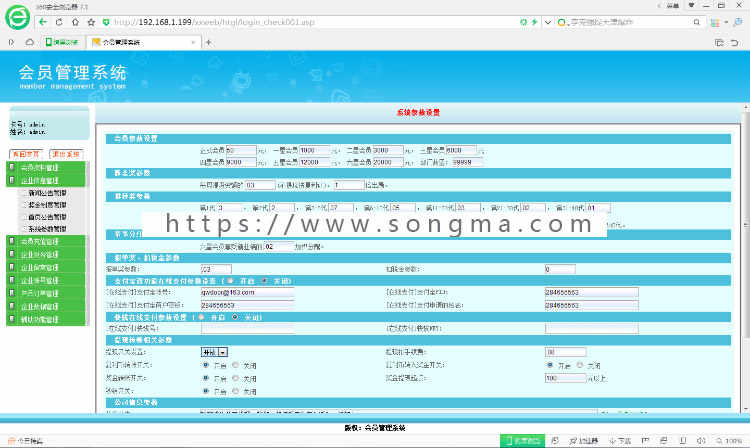Screen dimensions: 750x448
Task: Click the browser search box
Action: pos(629,22)
